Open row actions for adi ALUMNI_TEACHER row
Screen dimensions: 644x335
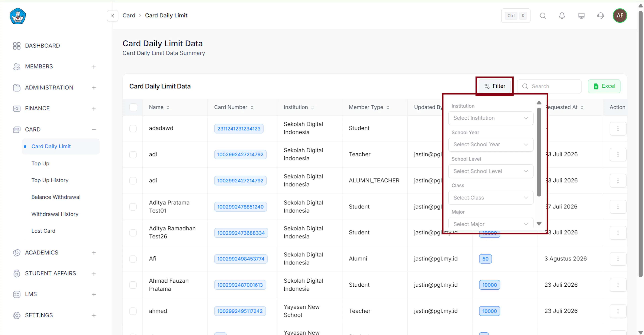pos(618,180)
